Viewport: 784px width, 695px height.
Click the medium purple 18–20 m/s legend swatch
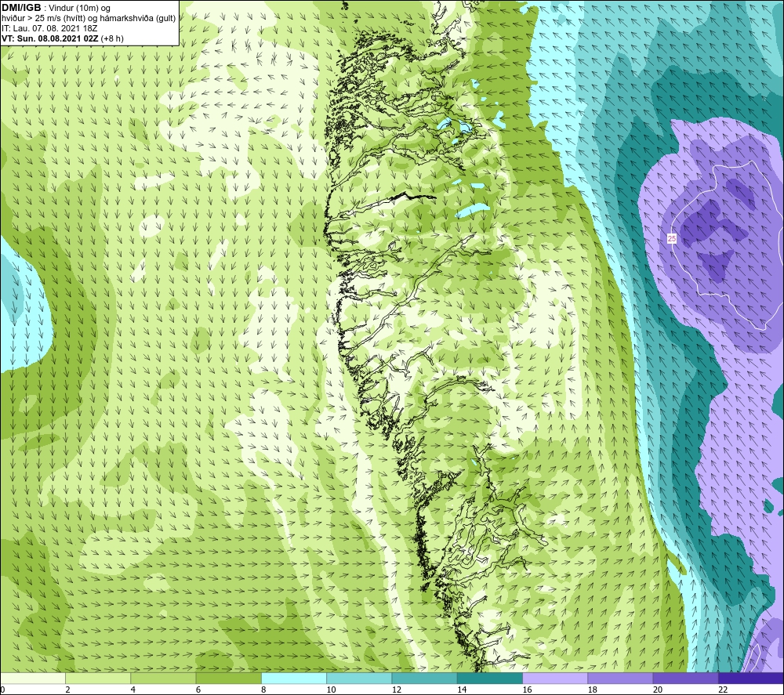(x=620, y=678)
